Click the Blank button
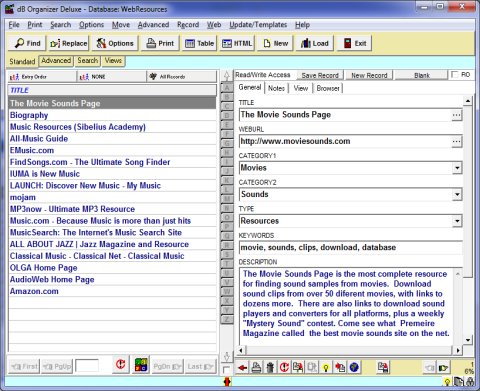 (x=422, y=75)
